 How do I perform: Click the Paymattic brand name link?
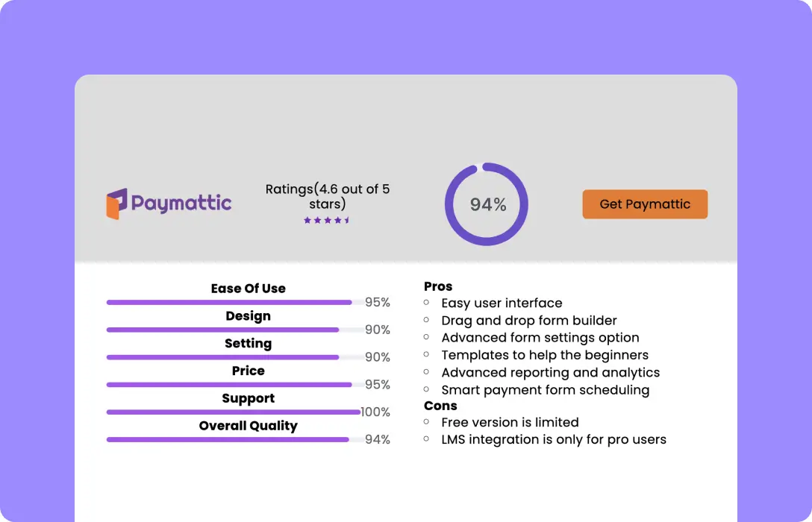tap(182, 202)
